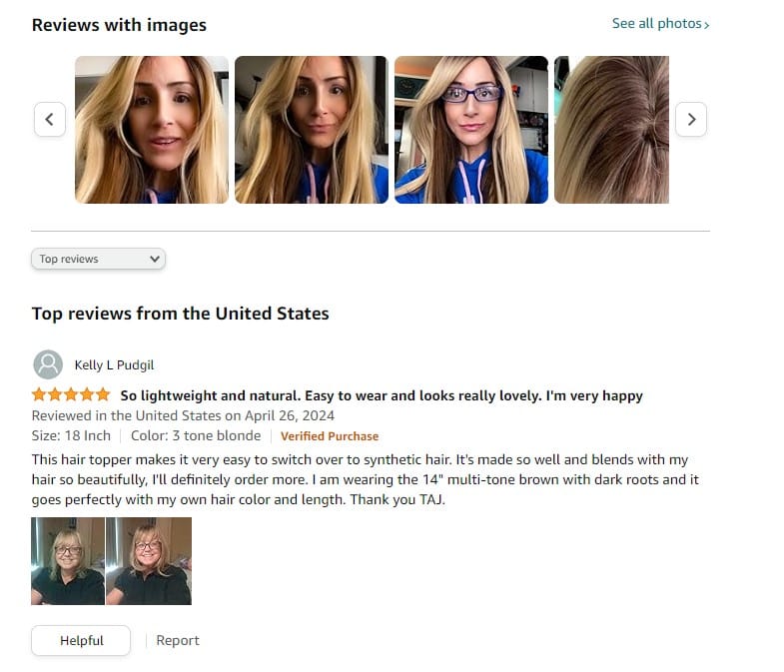784x672 pixels.
Task: Open the reviewer name Kelly L Pudgil
Action: click(114, 365)
